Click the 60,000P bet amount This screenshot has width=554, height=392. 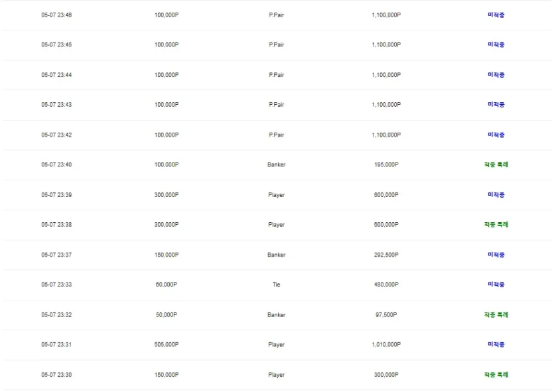(167, 285)
